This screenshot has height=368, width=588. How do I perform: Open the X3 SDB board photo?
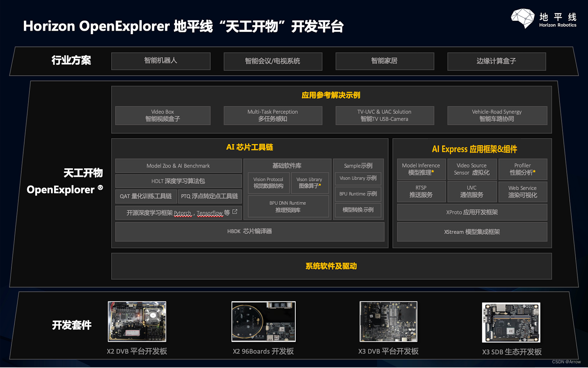pos(511,322)
